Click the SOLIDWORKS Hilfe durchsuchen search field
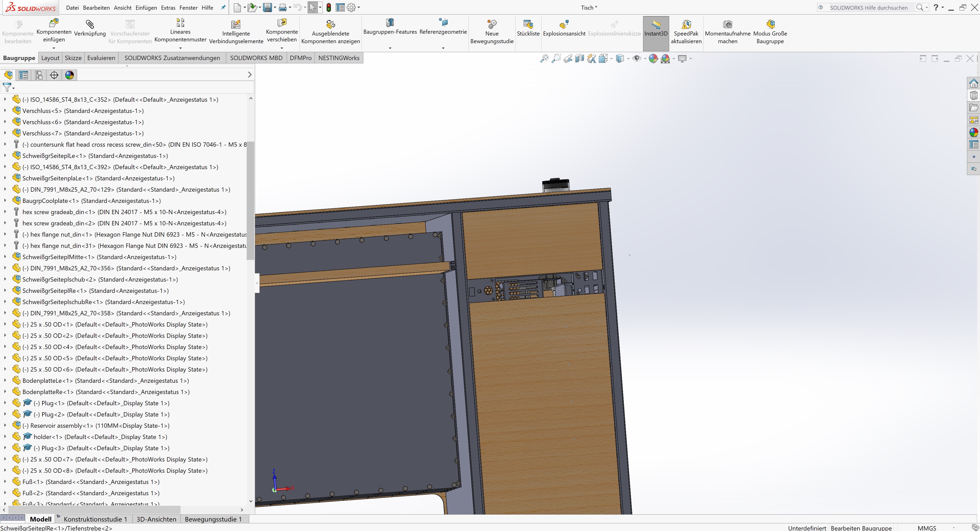Image resolution: width=980 pixels, height=531 pixels. point(869,8)
